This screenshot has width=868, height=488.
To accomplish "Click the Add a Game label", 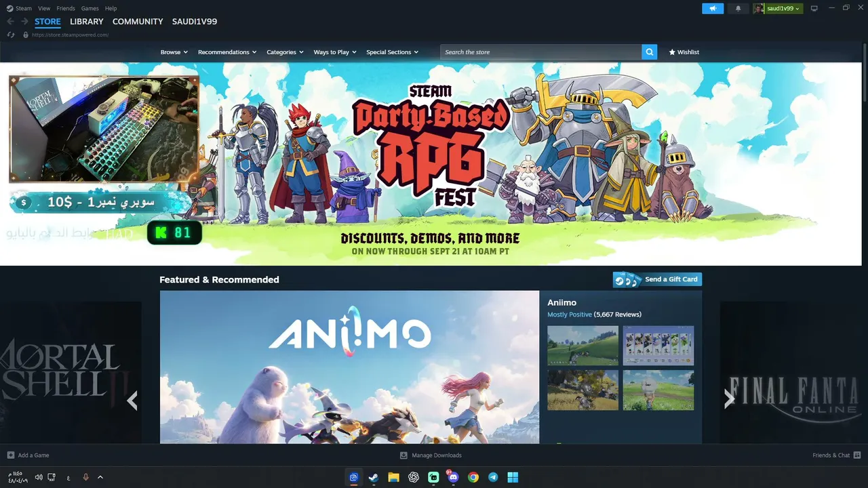I will coord(33,455).
